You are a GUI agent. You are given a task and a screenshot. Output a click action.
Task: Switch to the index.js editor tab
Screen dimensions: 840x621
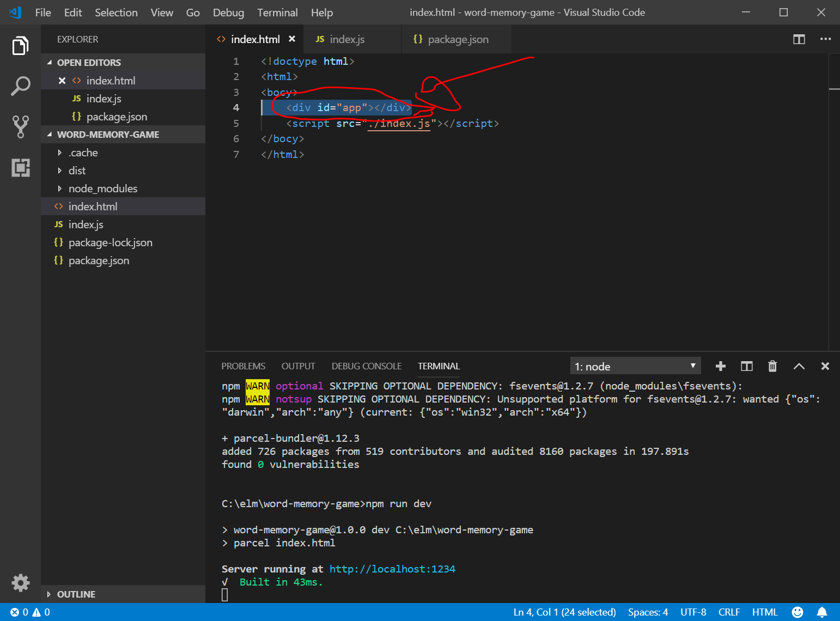tap(352, 39)
